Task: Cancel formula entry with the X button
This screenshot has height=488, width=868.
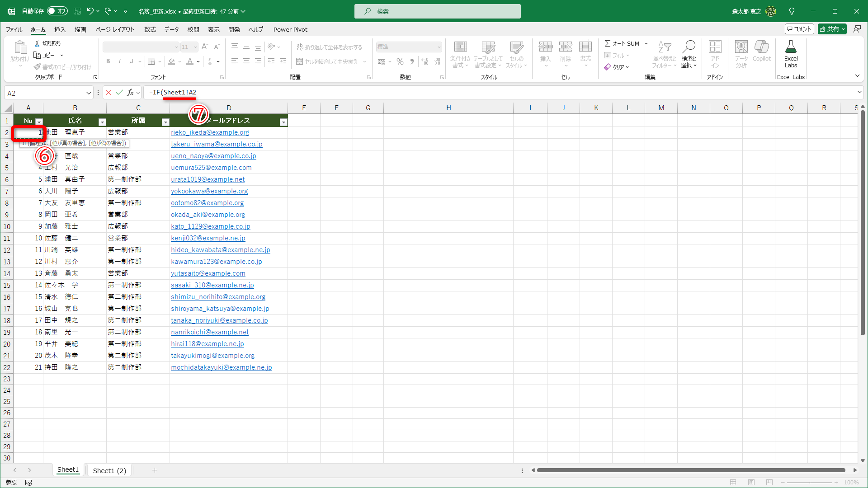Action: [108, 92]
